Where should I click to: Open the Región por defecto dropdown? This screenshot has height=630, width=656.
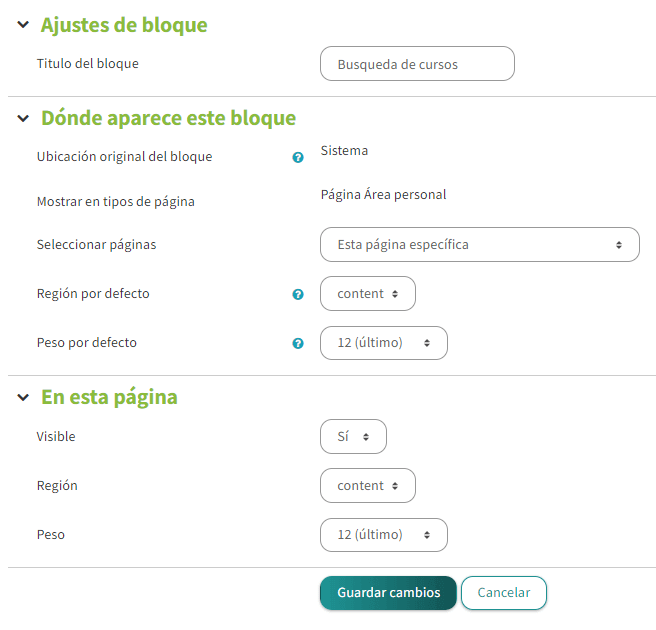[x=368, y=294]
